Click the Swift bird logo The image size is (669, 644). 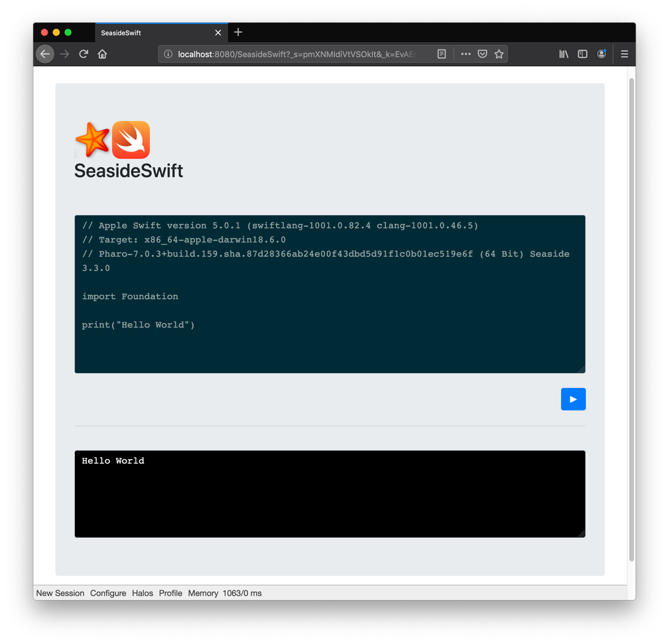(x=131, y=140)
